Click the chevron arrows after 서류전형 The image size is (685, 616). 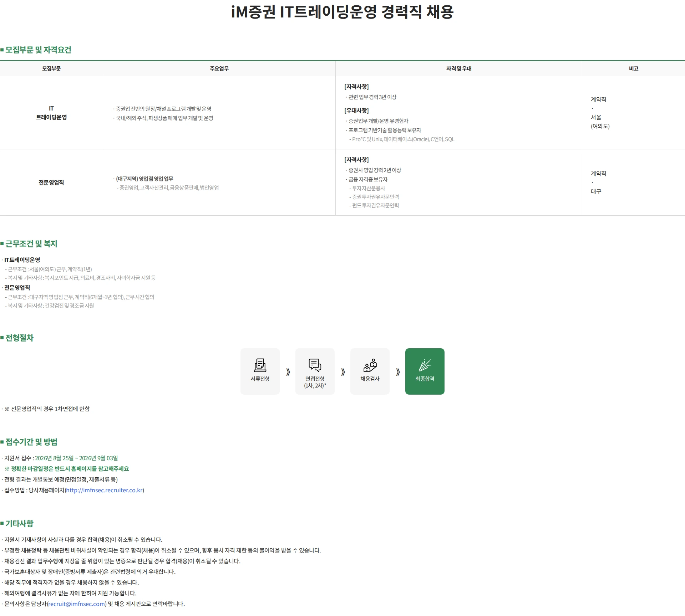coord(288,372)
